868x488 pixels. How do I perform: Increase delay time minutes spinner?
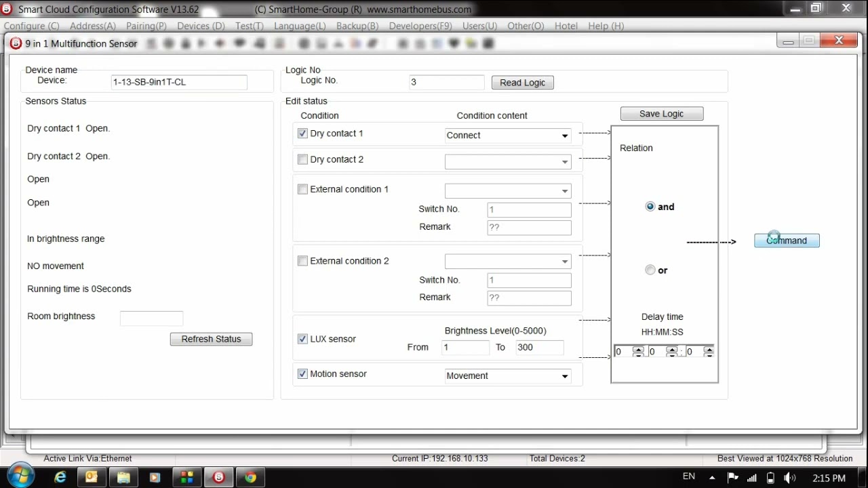coord(672,349)
